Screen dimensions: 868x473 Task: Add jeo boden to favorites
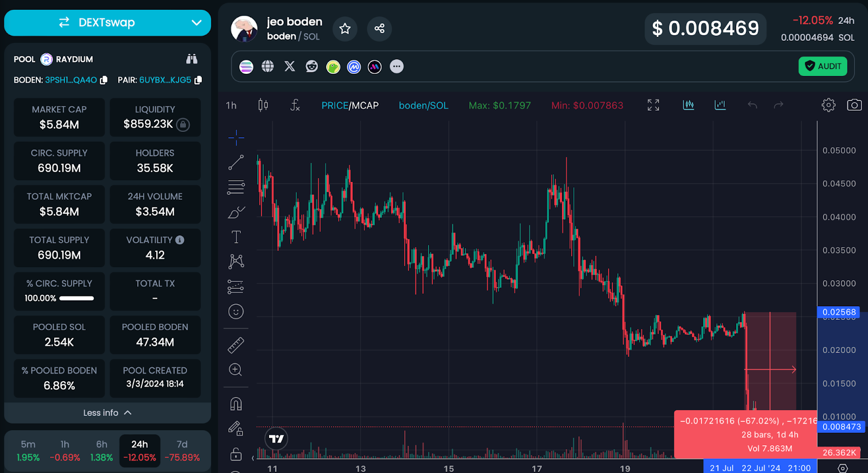coord(345,29)
